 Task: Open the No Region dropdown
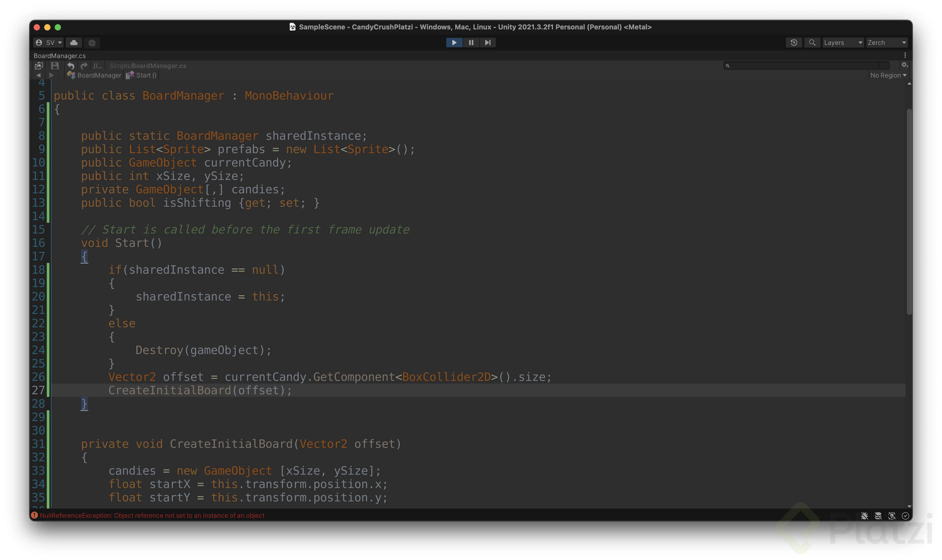pyautogui.click(x=888, y=75)
